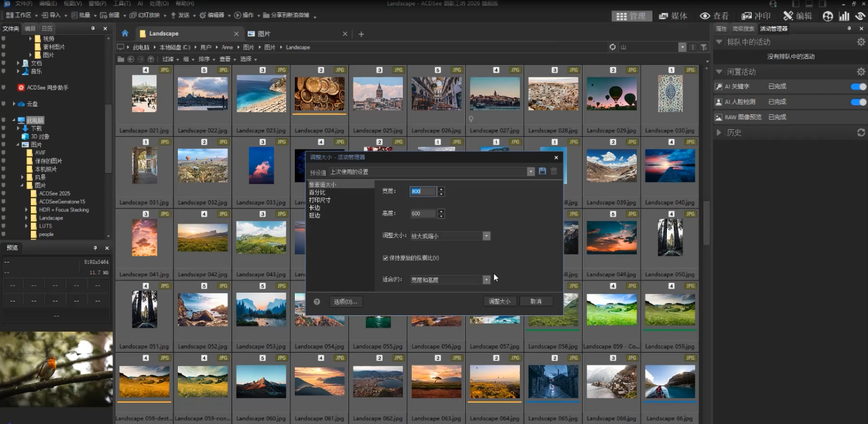This screenshot has width=868, height=424.
Task: Switch to 查看 mode with eye icon
Action: pos(714,16)
